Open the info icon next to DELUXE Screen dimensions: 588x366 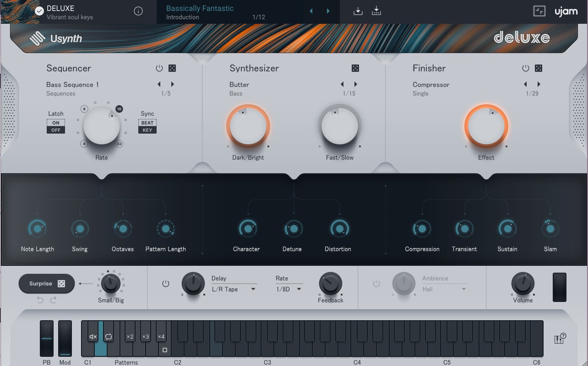(138, 11)
